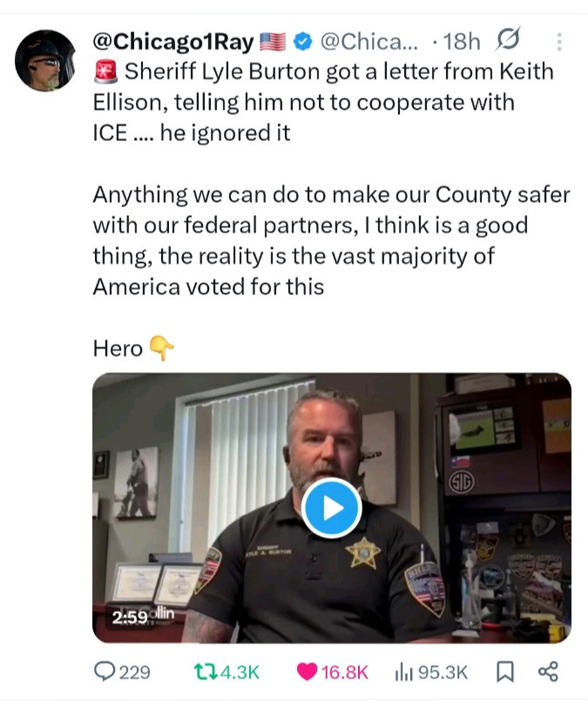Click the Grok slashed-circle icon
The width and height of the screenshot is (588, 707).
[508, 40]
